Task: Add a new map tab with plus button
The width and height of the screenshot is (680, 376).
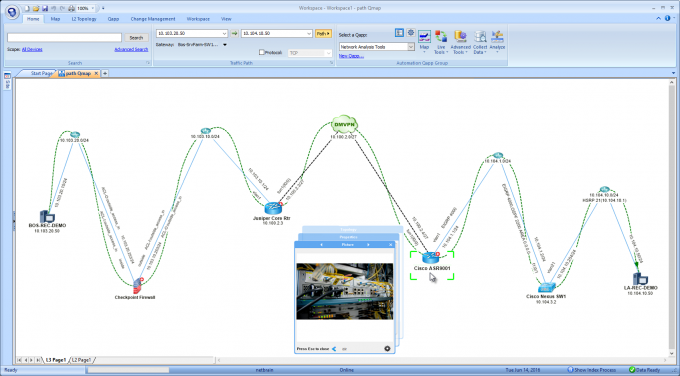Action: point(105,74)
